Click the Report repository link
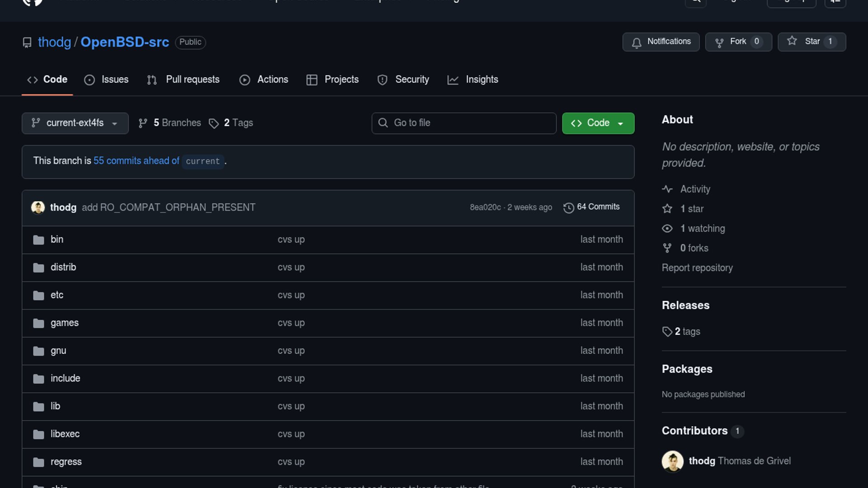 (697, 268)
